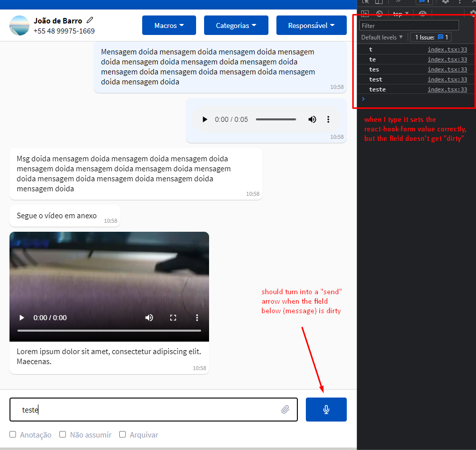Open the DevTools three-dot menu
476x450 pixels.
pos(460,2)
